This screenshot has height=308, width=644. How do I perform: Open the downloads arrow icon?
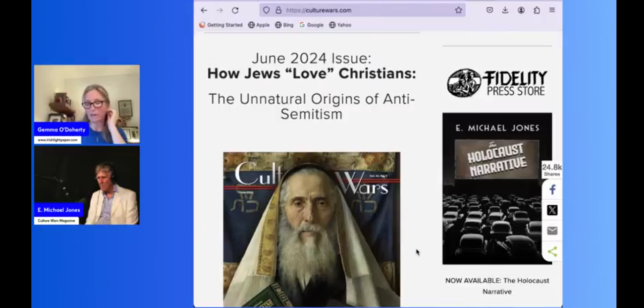click(505, 10)
